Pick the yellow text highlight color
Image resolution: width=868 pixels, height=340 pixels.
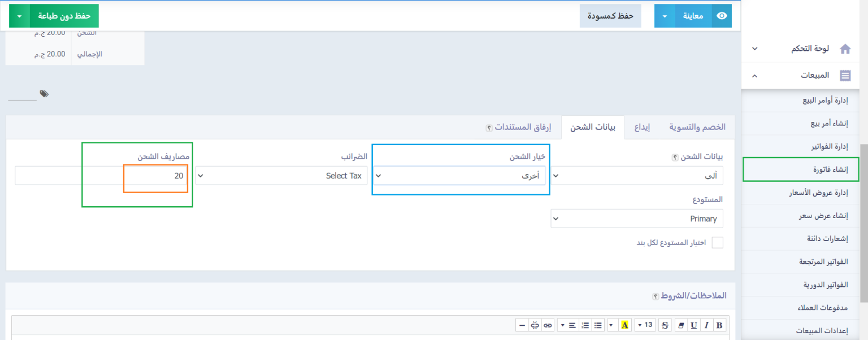coord(624,325)
